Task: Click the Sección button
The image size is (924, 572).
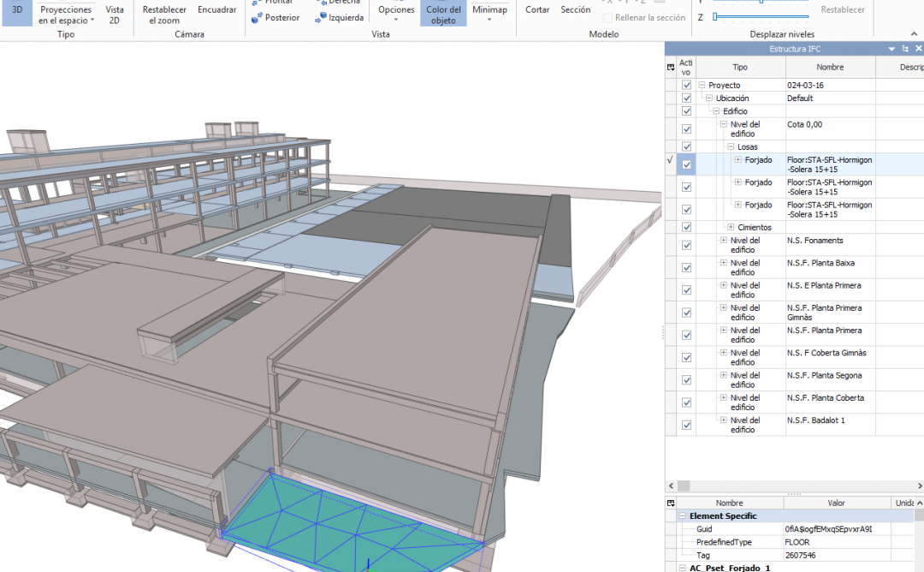Action: pos(576,10)
